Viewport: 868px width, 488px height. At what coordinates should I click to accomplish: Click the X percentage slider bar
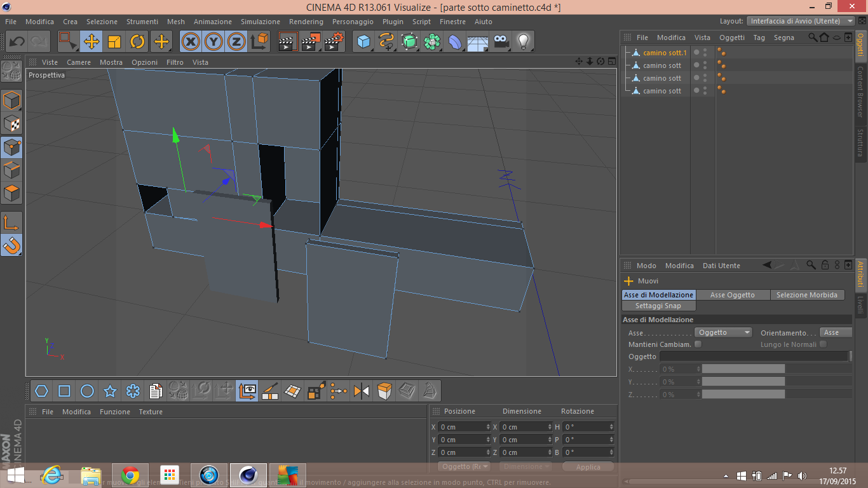pos(743,369)
